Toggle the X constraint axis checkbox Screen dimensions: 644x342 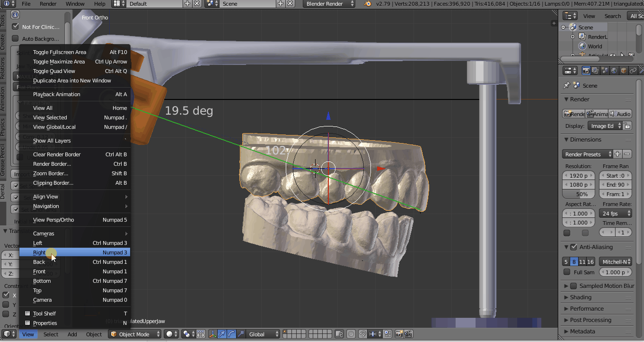(6, 295)
